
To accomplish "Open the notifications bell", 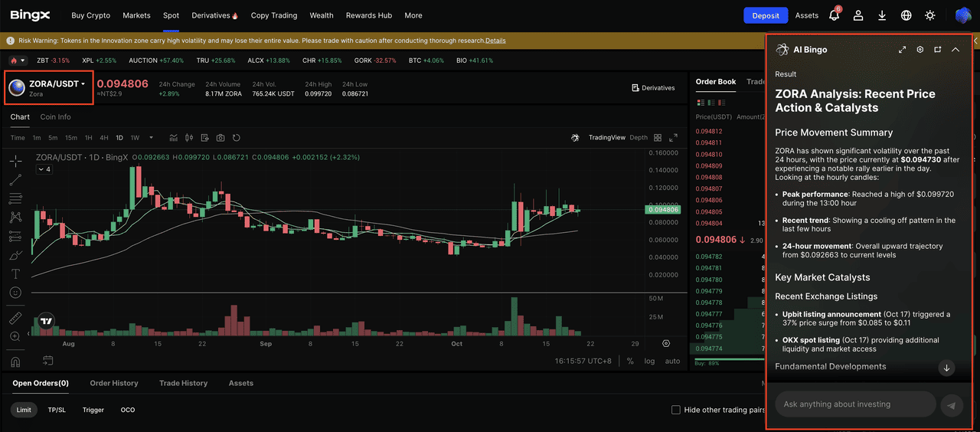I will 835,15.
